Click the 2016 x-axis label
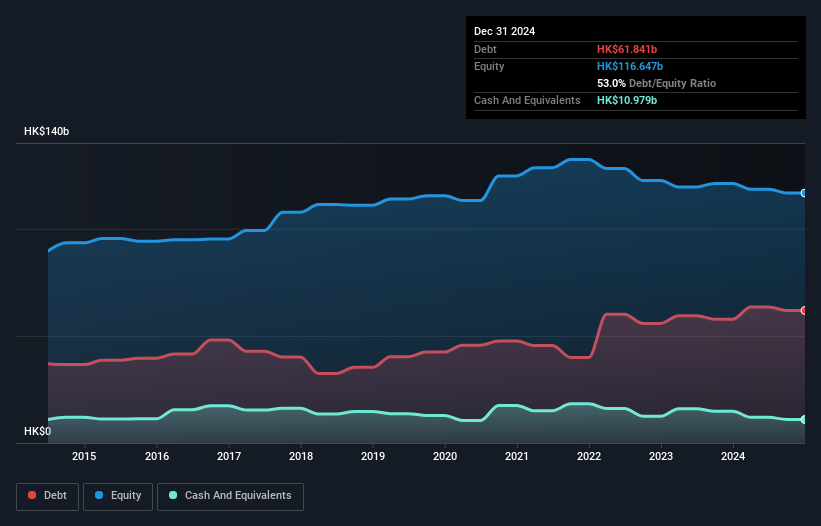The height and width of the screenshot is (526, 821). tap(157, 456)
